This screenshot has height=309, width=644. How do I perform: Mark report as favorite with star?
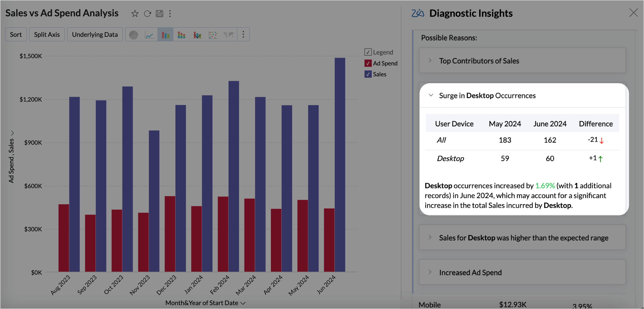[135, 13]
